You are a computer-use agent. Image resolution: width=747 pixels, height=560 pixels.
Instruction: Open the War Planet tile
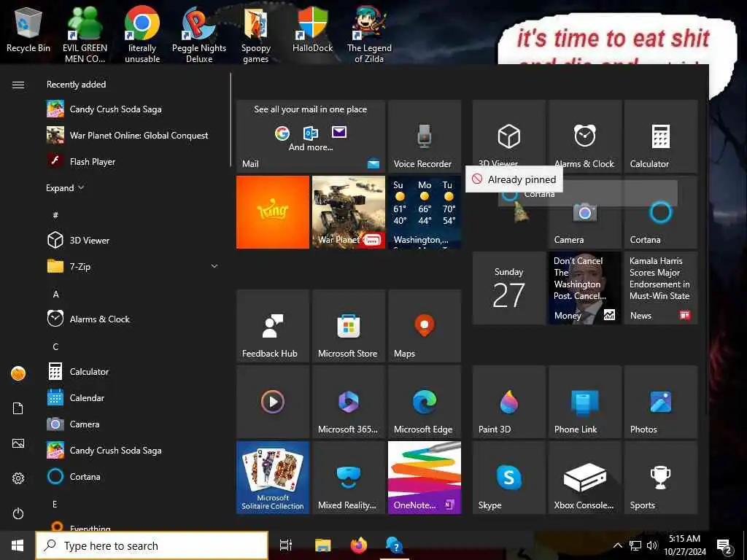pyautogui.click(x=348, y=212)
